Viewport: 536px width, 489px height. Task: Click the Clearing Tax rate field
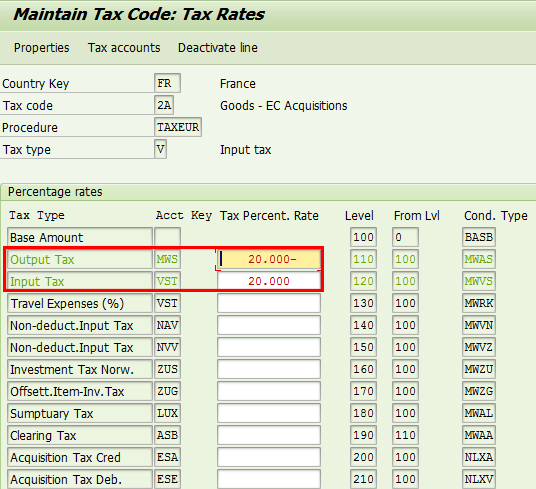click(269, 435)
